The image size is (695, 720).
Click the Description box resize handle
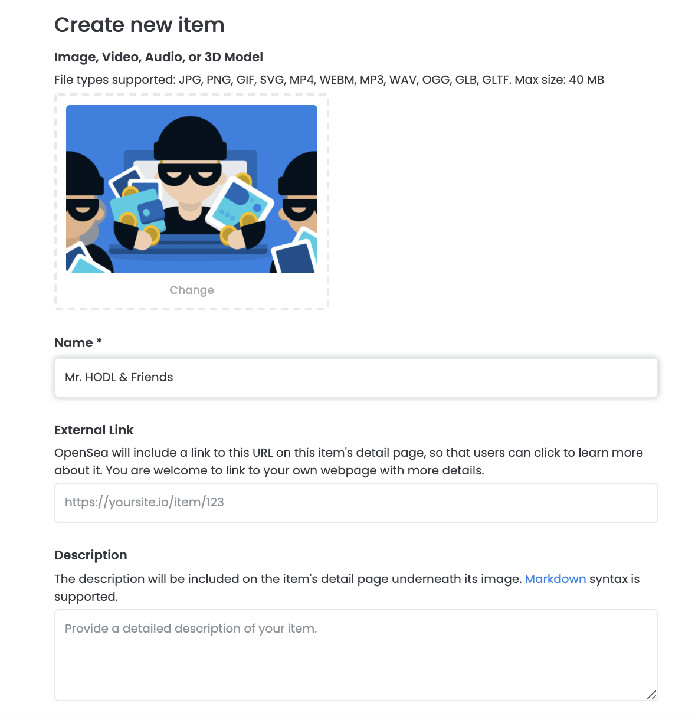(x=651, y=693)
